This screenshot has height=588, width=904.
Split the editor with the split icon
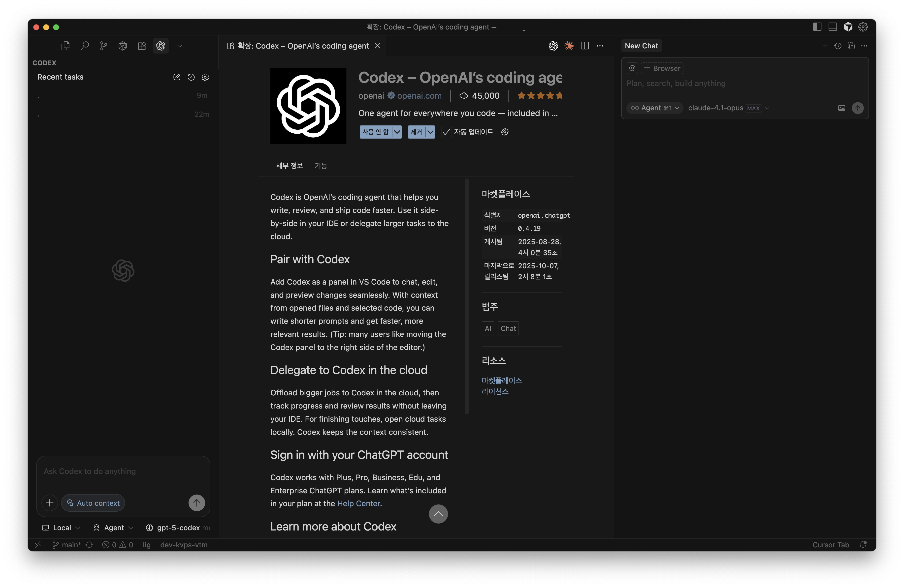point(584,46)
